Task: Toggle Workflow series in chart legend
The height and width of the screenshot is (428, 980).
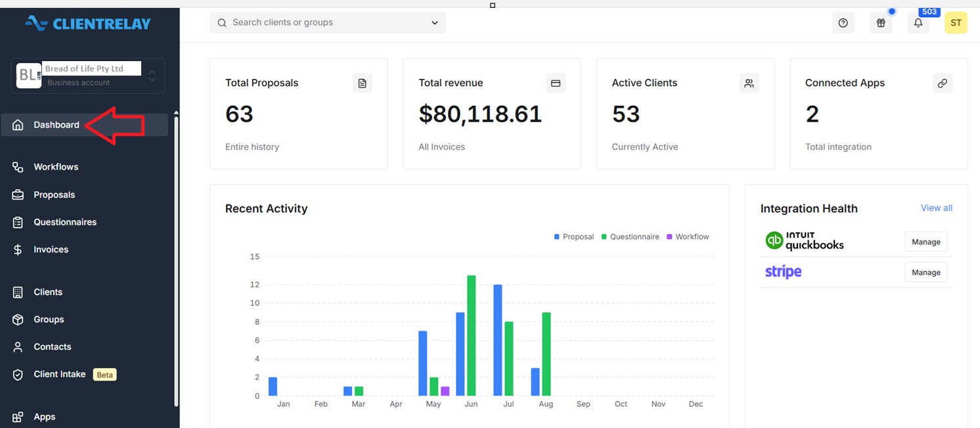Action: [688, 237]
